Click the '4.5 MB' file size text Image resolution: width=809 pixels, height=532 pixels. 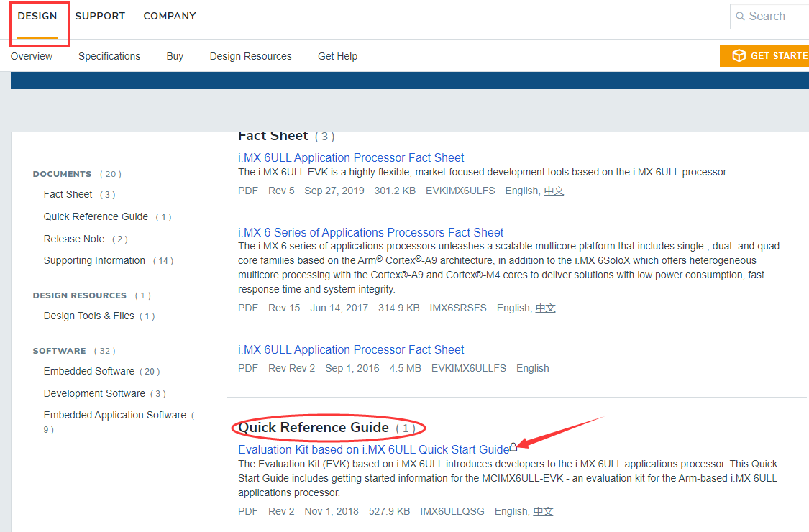tap(405, 368)
